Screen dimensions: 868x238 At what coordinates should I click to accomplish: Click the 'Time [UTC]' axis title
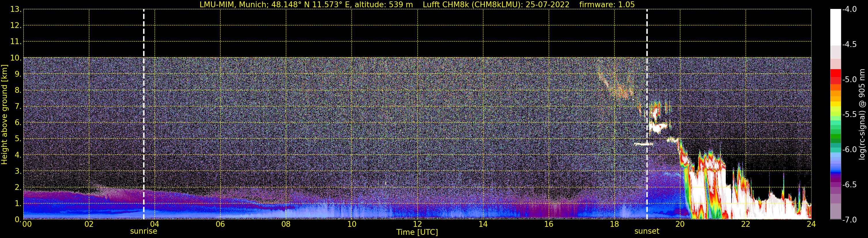pyautogui.click(x=417, y=232)
